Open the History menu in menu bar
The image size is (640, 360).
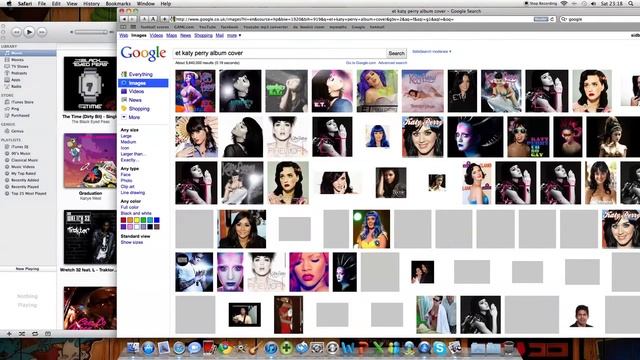[91, 4]
